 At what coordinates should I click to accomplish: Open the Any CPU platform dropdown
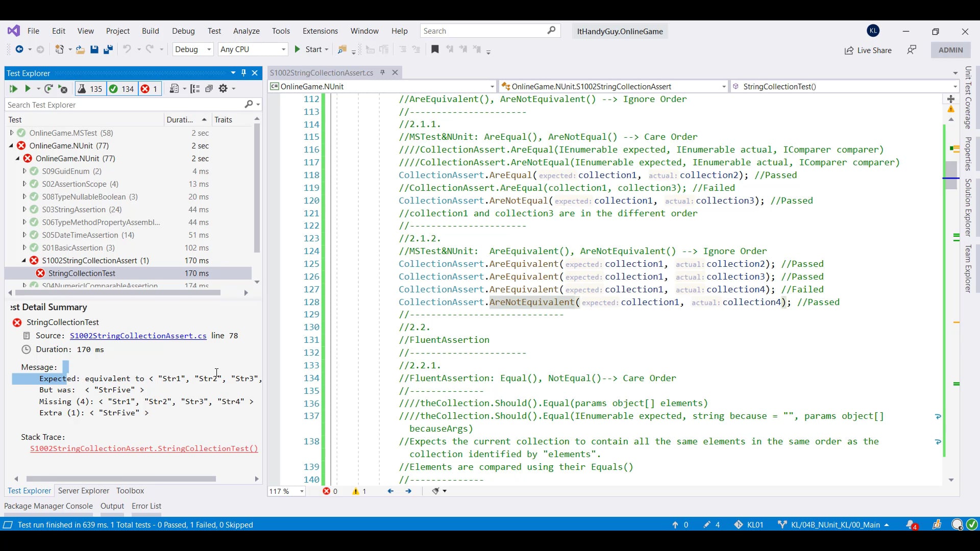pos(253,49)
